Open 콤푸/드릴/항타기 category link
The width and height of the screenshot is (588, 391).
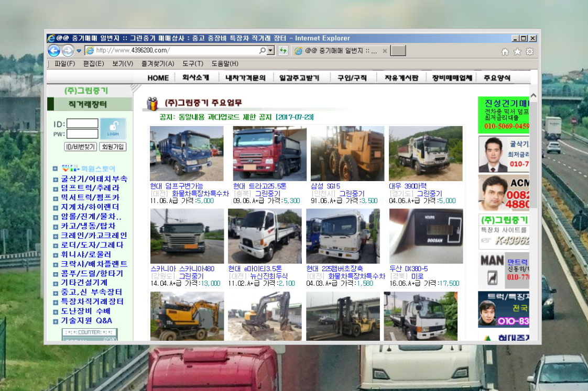(x=92, y=273)
